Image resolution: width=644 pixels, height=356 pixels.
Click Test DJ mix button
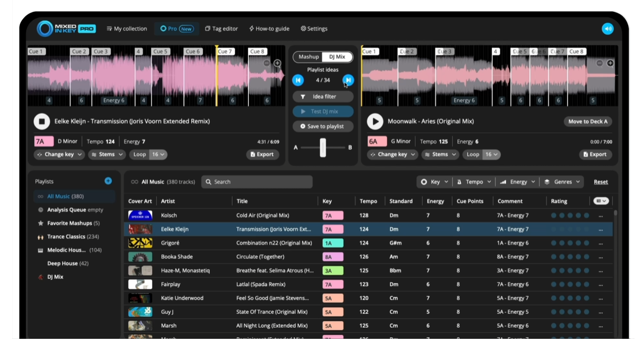(x=323, y=111)
